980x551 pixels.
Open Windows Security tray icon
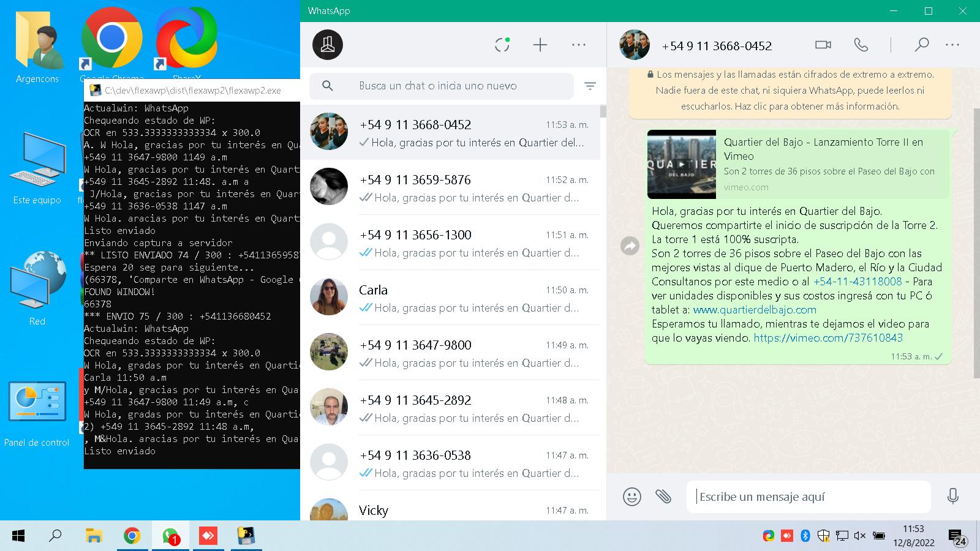pos(824,536)
